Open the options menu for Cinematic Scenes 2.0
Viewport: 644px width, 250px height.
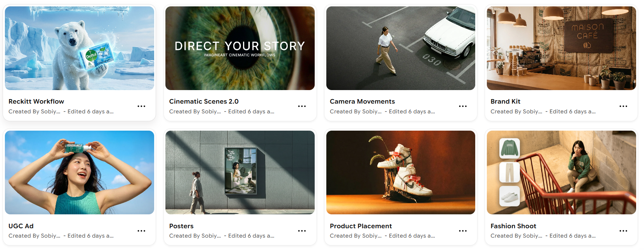302,106
